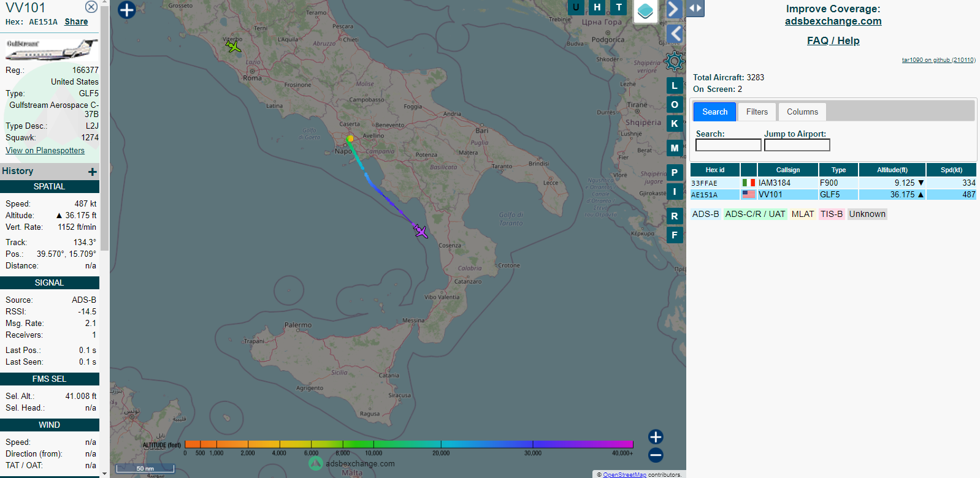Sort table by Type column
This screenshot has width=980, height=478.
838,170
